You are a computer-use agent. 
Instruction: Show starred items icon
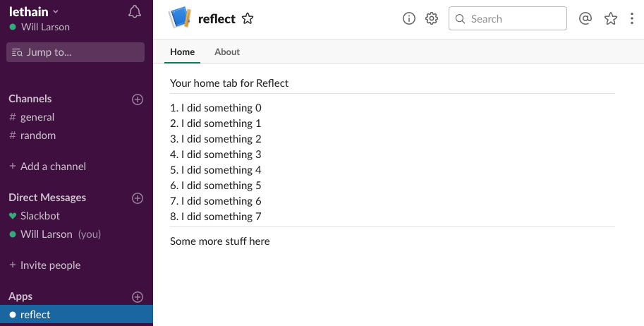[611, 19]
